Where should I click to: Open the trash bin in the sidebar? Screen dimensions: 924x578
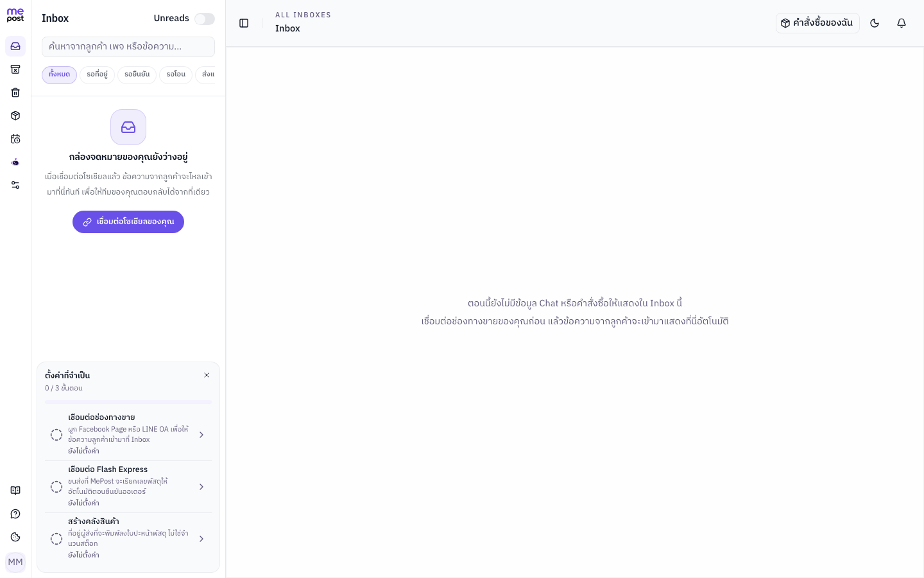pyautogui.click(x=15, y=92)
